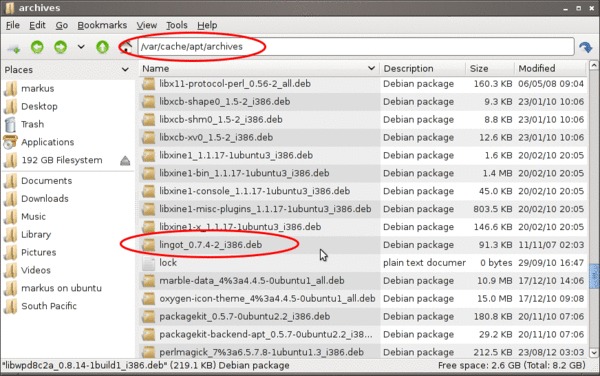Expand the Places side pane dropdown
The height and width of the screenshot is (376, 600).
(125, 70)
